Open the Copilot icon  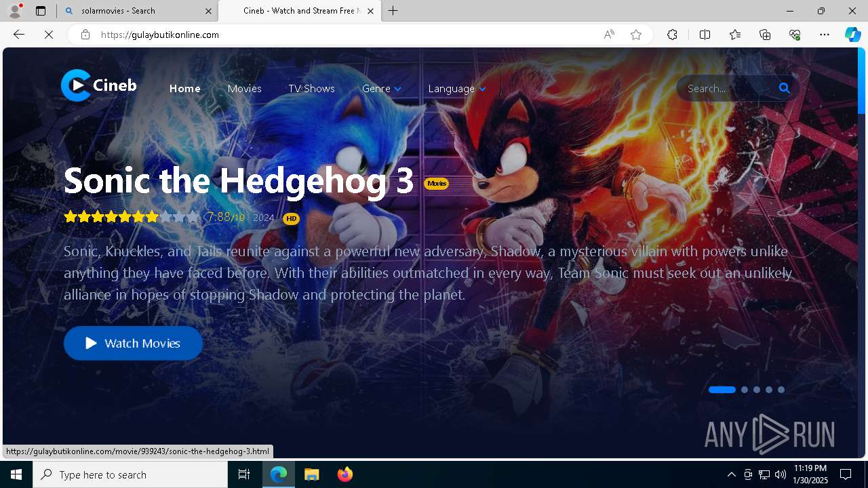pos(852,35)
